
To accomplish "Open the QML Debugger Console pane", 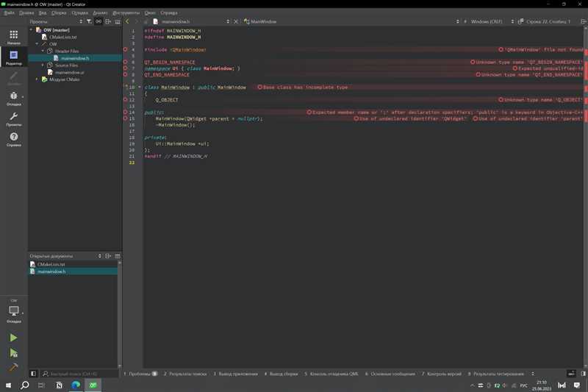I will pos(331,374).
